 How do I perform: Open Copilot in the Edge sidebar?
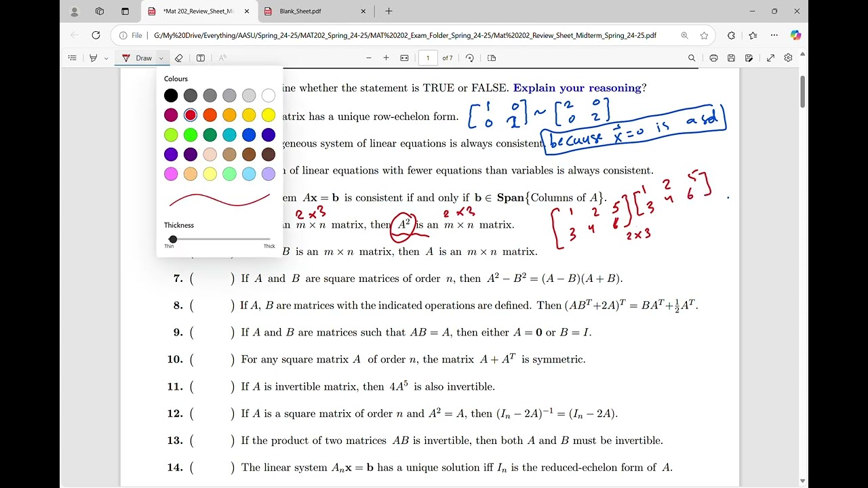point(795,35)
